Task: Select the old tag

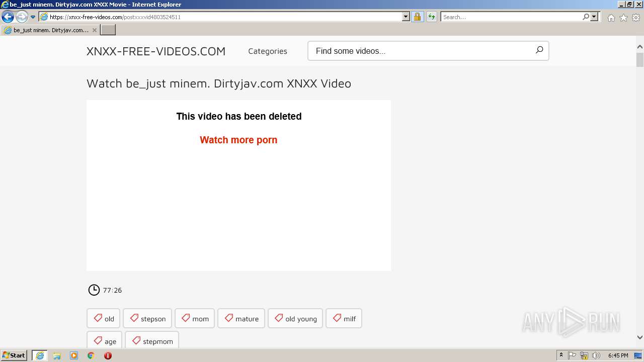Action: pos(104,318)
